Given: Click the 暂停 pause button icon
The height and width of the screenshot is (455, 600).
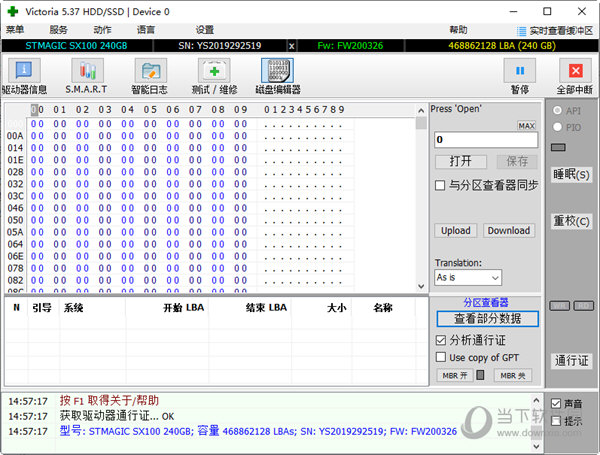Looking at the screenshot, I should 520,71.
